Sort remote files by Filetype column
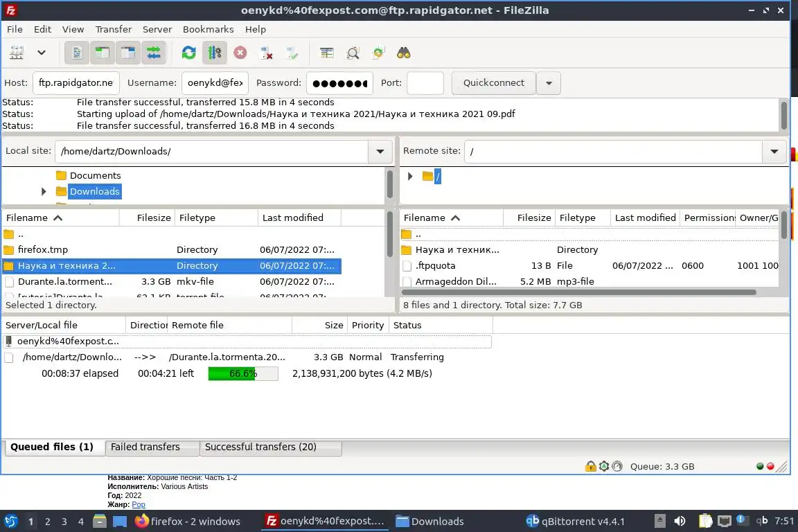The height and width of the screenshot is (532, 798). tap(583, 218)
